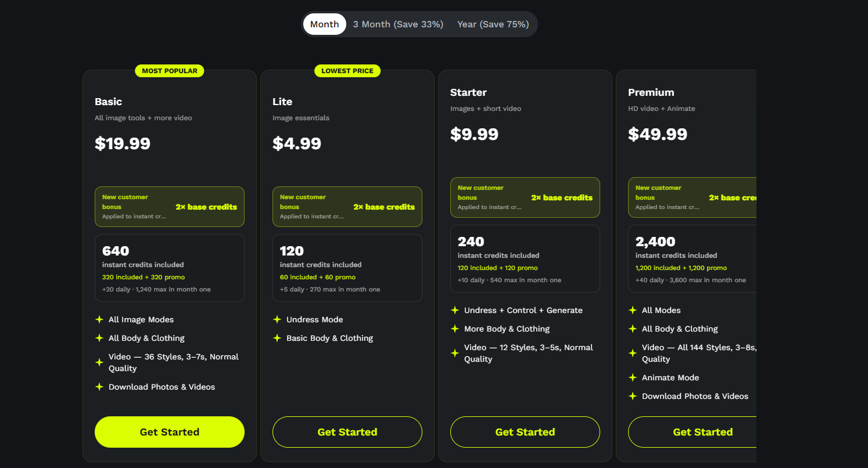Viewport: 868px width, 468px height.
Task: Choose Get Started on the Basic plan
Action: click(170, 432)
